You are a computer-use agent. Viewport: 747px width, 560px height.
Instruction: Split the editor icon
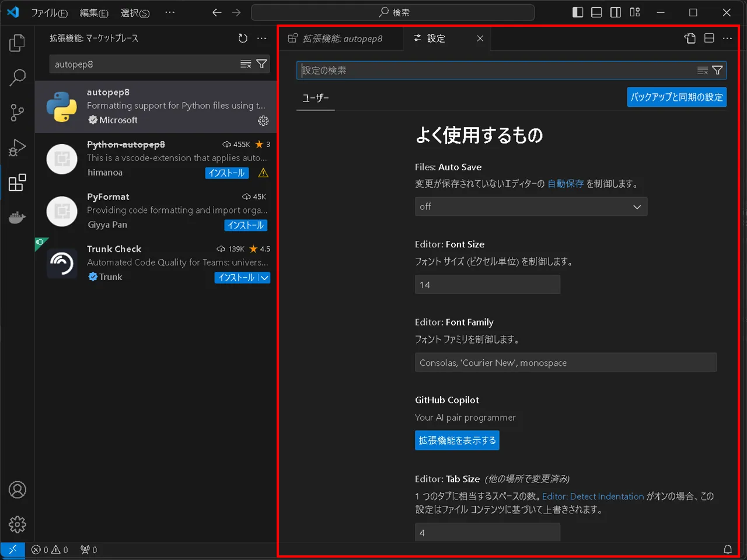click(709, 38)
